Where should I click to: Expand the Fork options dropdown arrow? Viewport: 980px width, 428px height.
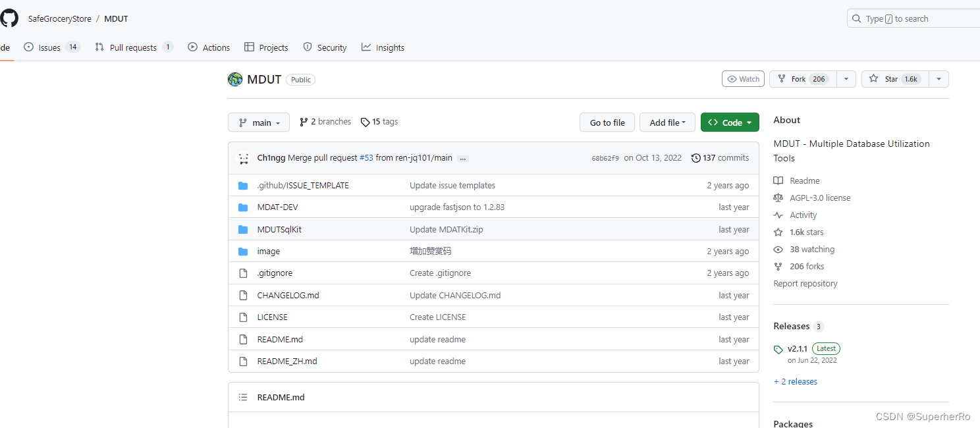[x=846, y=79]
